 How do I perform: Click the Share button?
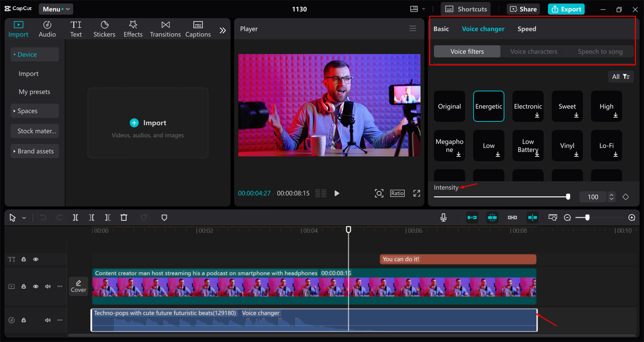(523, 9)
